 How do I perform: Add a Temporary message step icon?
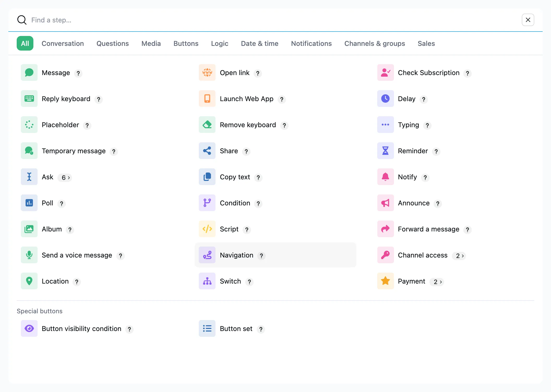[x=29, y=151]
